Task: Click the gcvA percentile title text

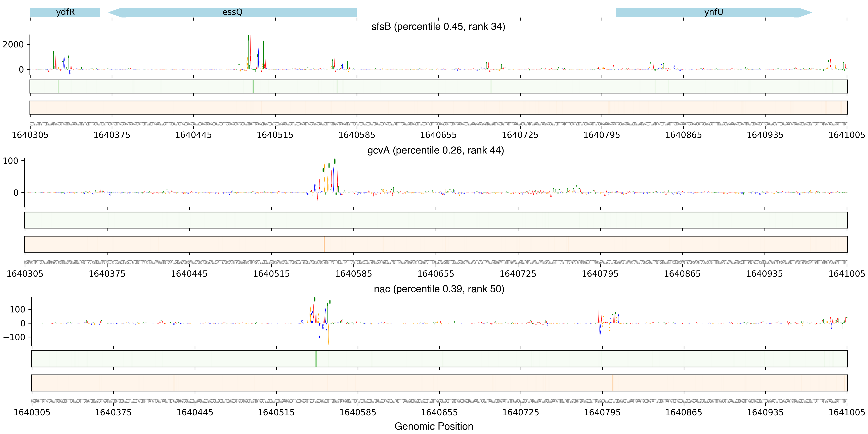Action: (435, 150)
